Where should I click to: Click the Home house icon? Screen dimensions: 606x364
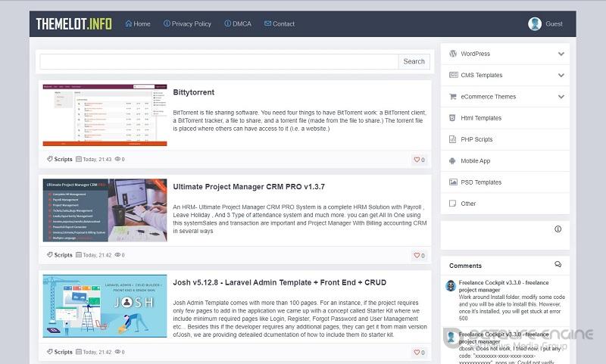[x=129, y=23]
